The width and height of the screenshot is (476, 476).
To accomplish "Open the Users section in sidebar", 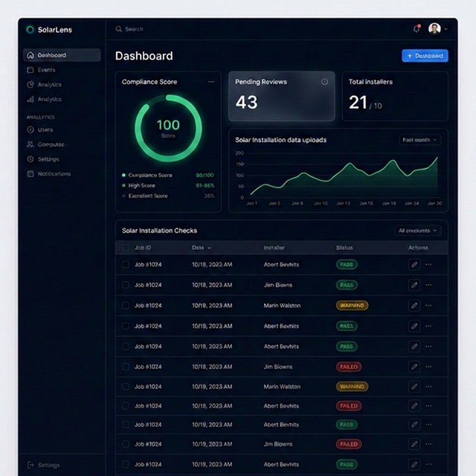I will point(45,129).
